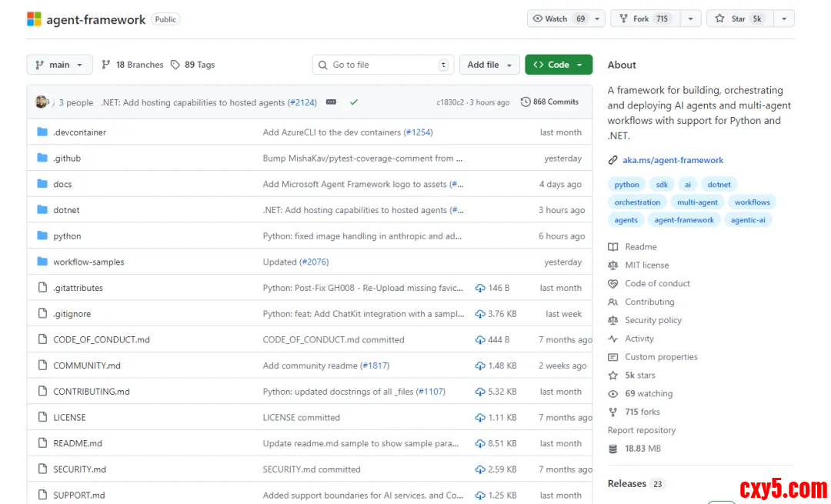Click the Microsoft logo icon
This screenshot has height=504, width=831.
pyautogui.click(x=35, y=19)
